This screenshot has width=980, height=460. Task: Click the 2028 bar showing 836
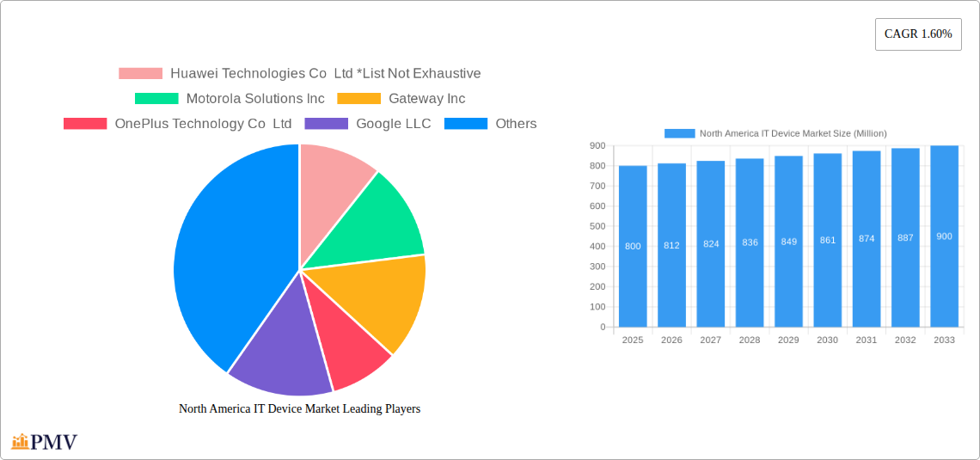(750, 242)
